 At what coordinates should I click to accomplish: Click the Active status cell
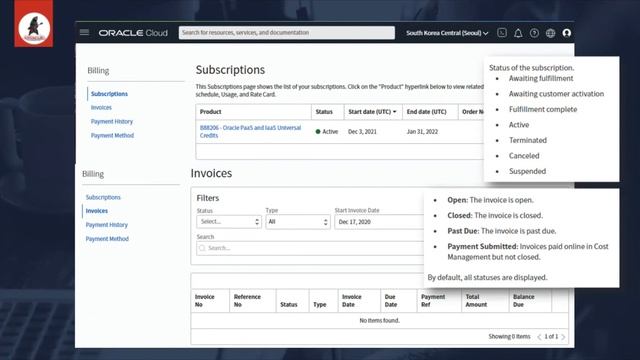(x=327, y=132)
